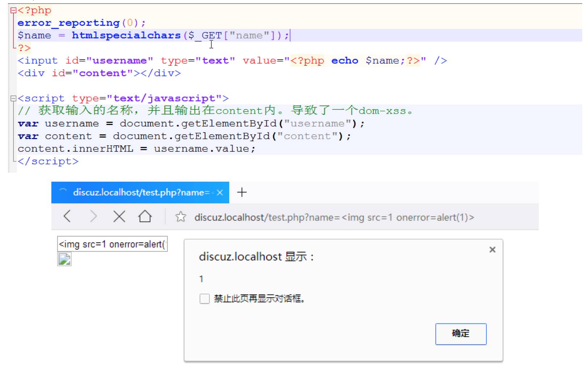The image size is (588, 380).
Task: Click the browser back arrow
Action: (x=67, y=217)
